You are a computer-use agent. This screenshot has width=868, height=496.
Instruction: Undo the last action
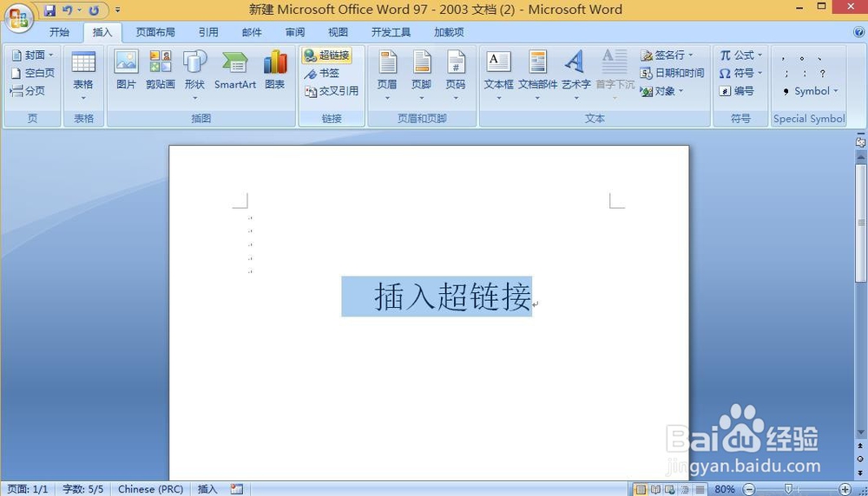pos(68,10)
